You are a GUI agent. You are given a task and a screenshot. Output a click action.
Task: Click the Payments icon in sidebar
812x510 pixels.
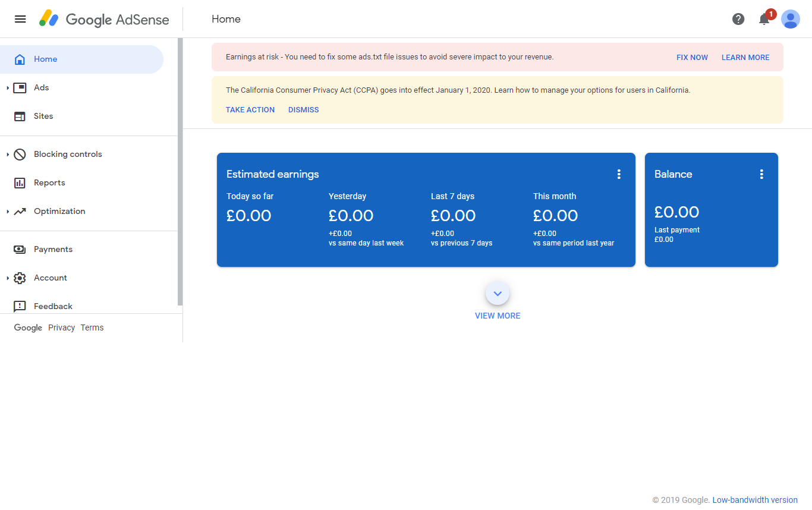point(20,250)
